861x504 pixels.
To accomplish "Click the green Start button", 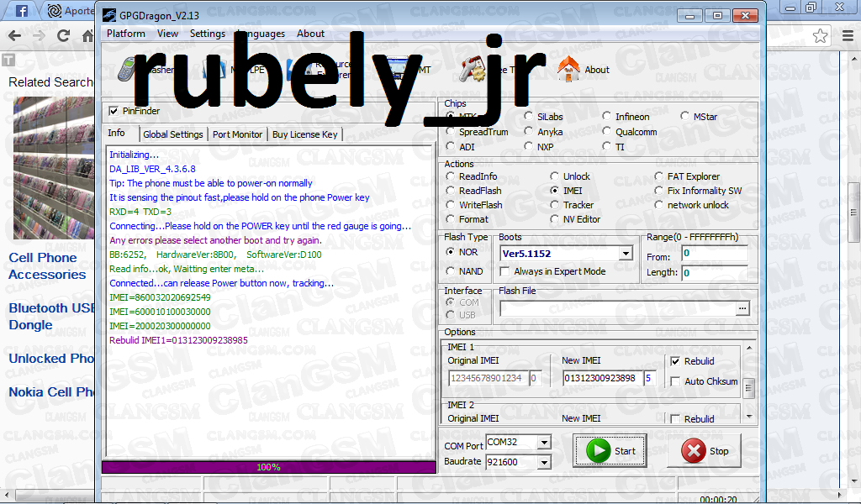I will [x=610, y=451].
